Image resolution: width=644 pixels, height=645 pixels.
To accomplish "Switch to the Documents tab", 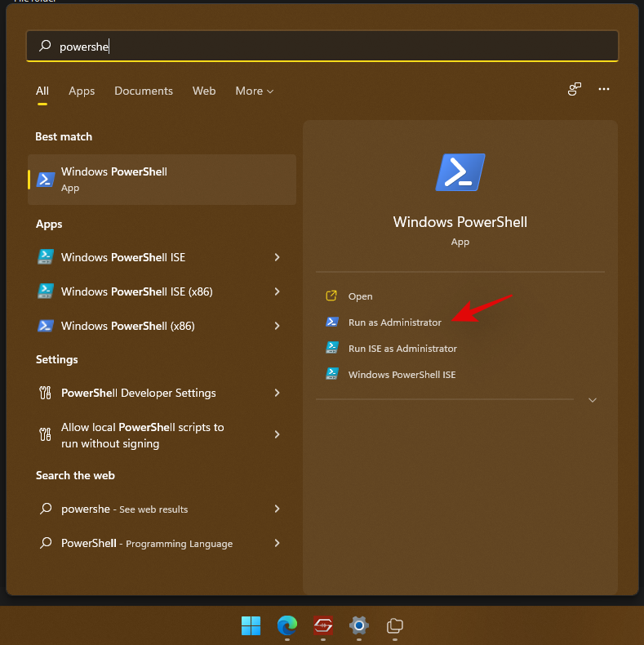I will 144,91.
